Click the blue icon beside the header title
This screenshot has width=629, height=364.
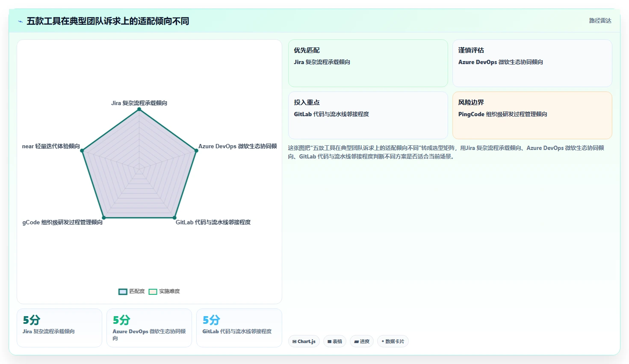coord(20,21)
